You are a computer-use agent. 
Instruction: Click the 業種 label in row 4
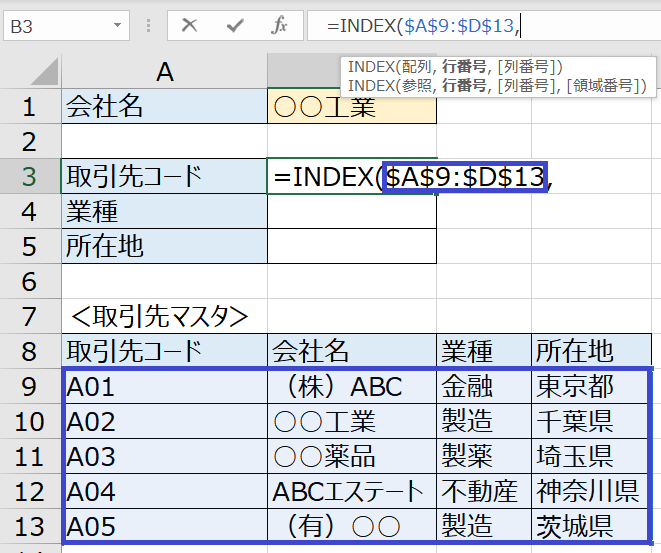(x=164, y=211)
